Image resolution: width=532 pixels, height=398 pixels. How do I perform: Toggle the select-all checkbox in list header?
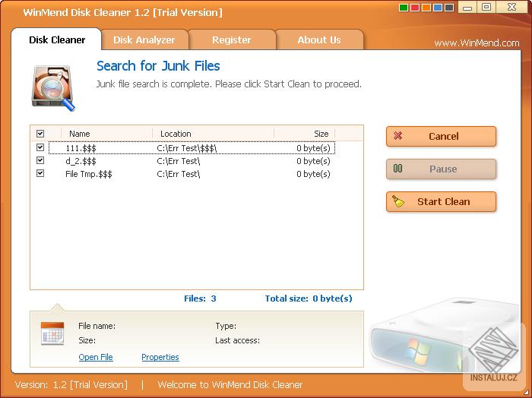[40, 134]
